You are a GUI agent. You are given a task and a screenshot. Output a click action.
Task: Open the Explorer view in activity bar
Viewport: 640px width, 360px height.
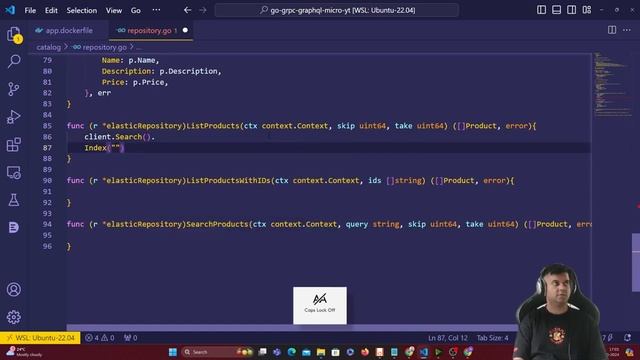point(14,34)
